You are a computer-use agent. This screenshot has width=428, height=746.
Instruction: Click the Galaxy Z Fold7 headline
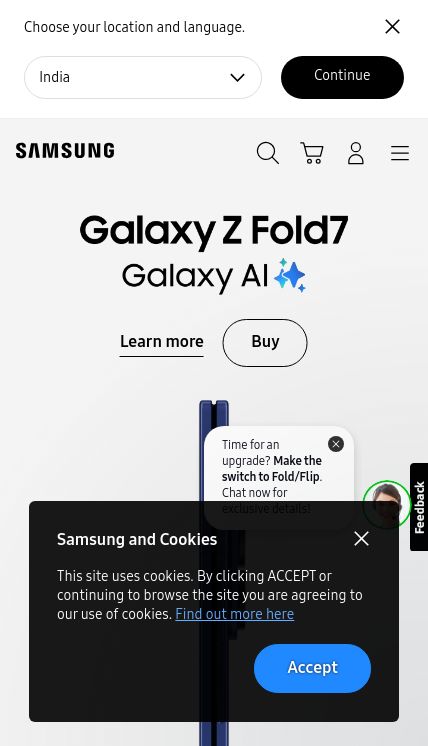[x=214, y=231]
